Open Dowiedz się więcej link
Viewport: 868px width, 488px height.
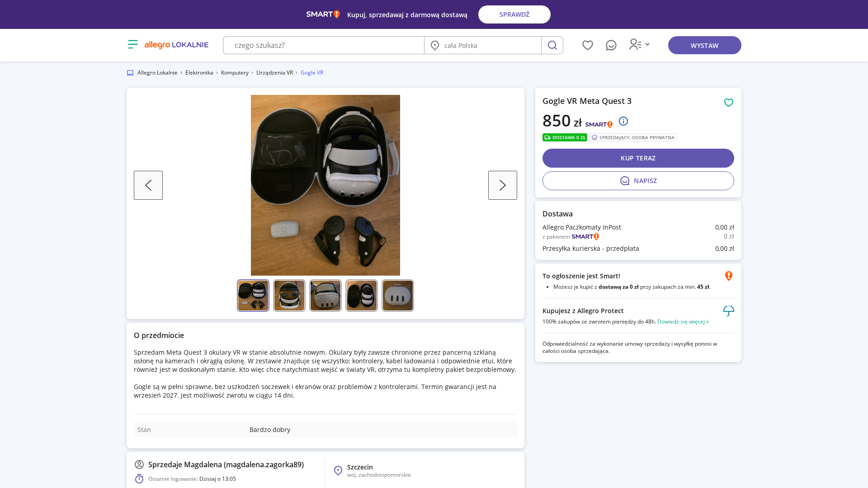pos(683,322)
